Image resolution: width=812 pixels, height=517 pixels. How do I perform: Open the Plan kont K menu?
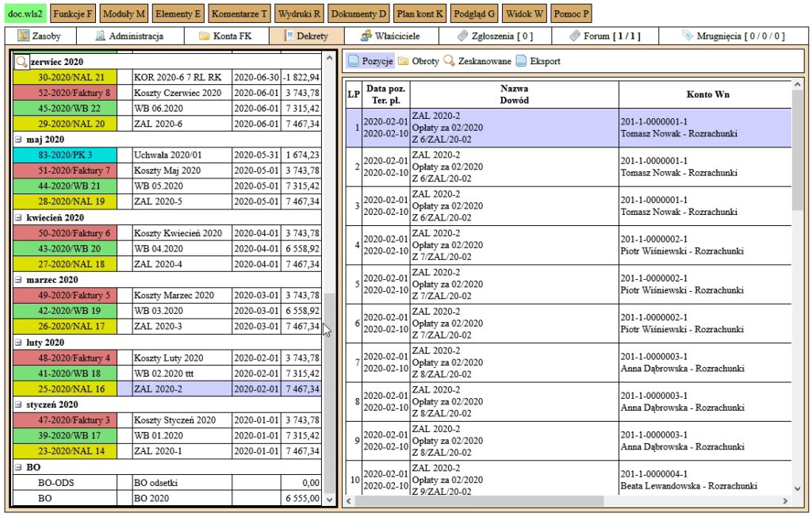coord(419,14)
